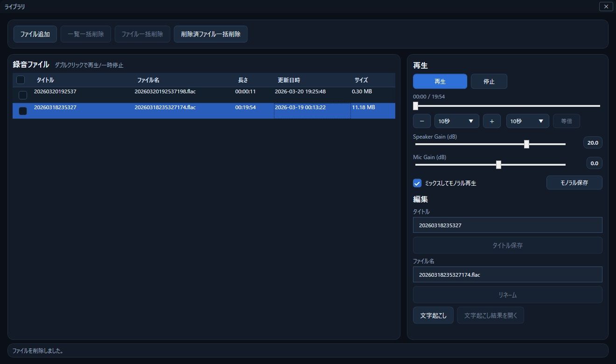This screenshot has height=364, width=616.
Task: Click the Mic Gain slider handle
Action: click(498, 165)
